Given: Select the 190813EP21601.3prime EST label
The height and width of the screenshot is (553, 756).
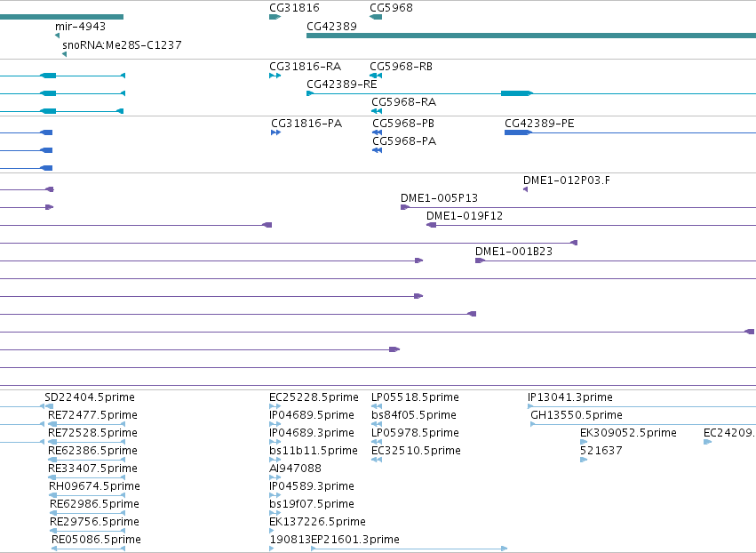Looking at the screenshot, I should (x=335, y=541).
